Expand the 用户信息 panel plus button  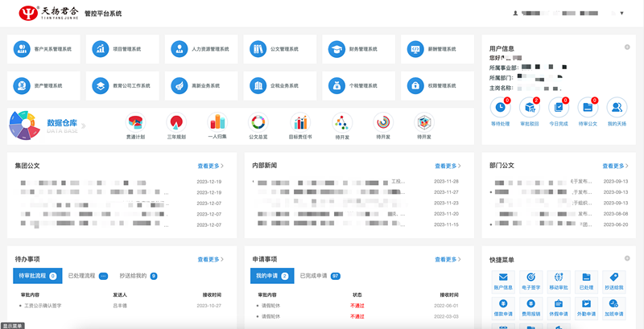627,47
